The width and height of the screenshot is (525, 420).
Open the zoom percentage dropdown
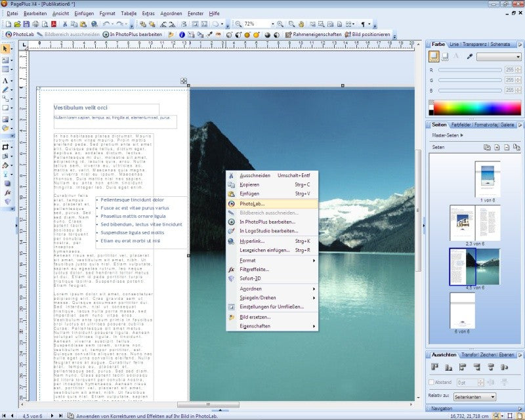[x=272, y=24]
